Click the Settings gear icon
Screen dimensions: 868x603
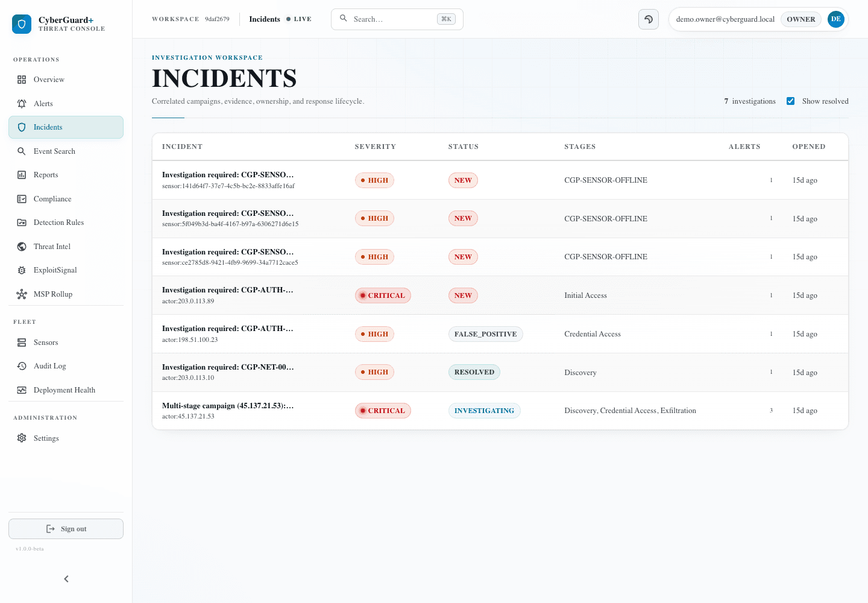pyautogui.click(x=22, y=438)
